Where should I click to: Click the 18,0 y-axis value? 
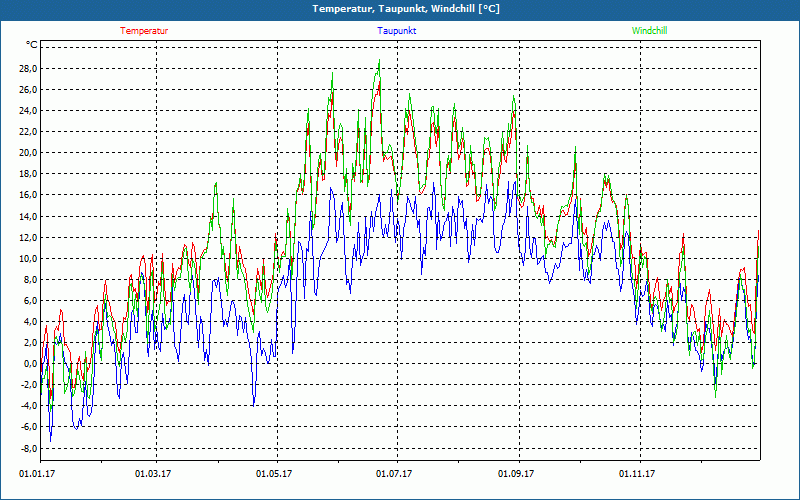28,174
